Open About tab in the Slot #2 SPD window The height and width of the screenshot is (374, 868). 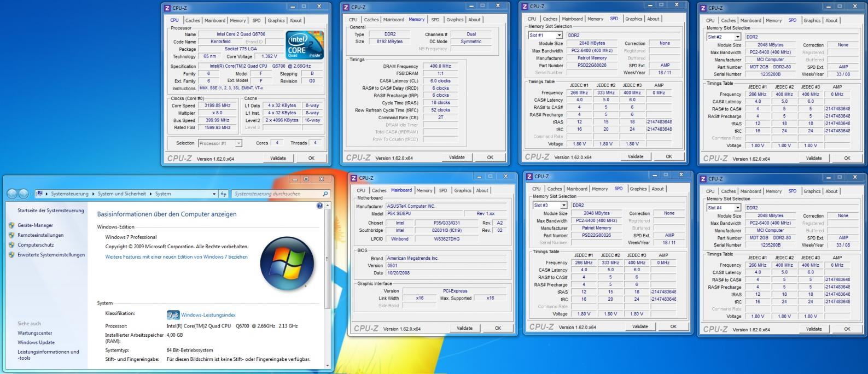pos(831,20)
